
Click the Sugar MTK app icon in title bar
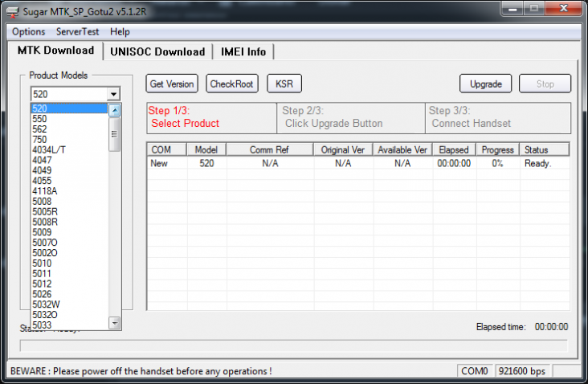(12, 12)
